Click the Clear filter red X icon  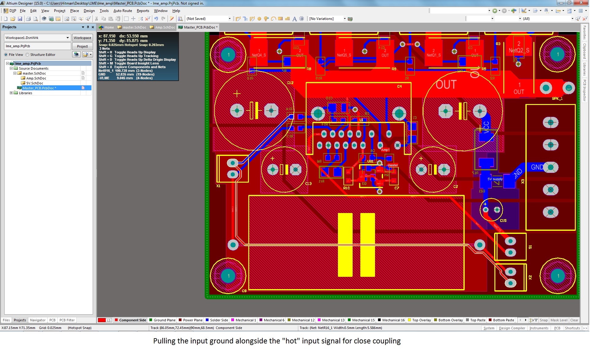[148, 19]
